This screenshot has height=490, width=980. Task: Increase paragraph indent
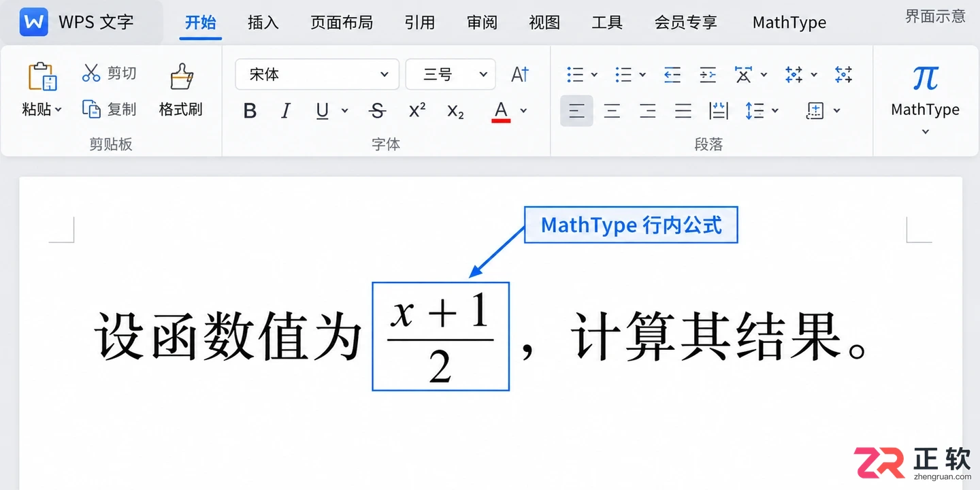click(x=708, y=74)
